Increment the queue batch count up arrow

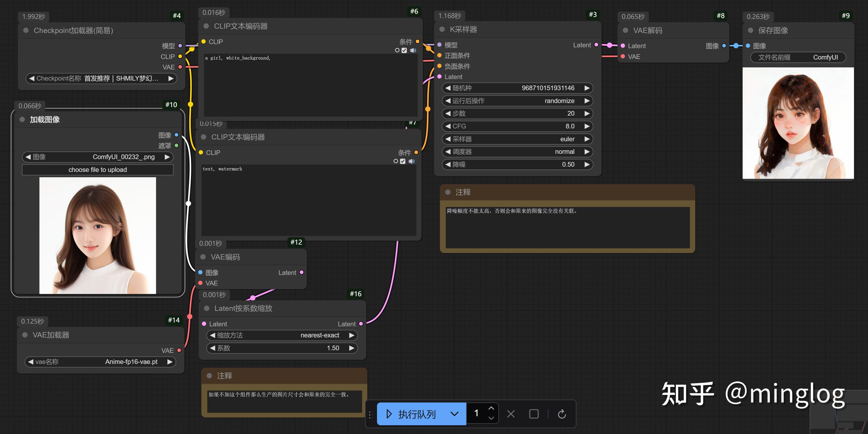tap(491, 408)
